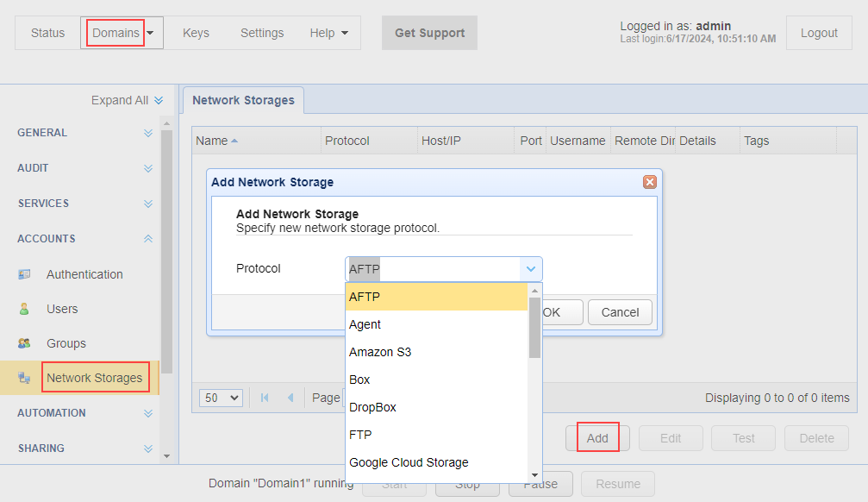
Task: Open the Domains menu
Action: [122, 33]
